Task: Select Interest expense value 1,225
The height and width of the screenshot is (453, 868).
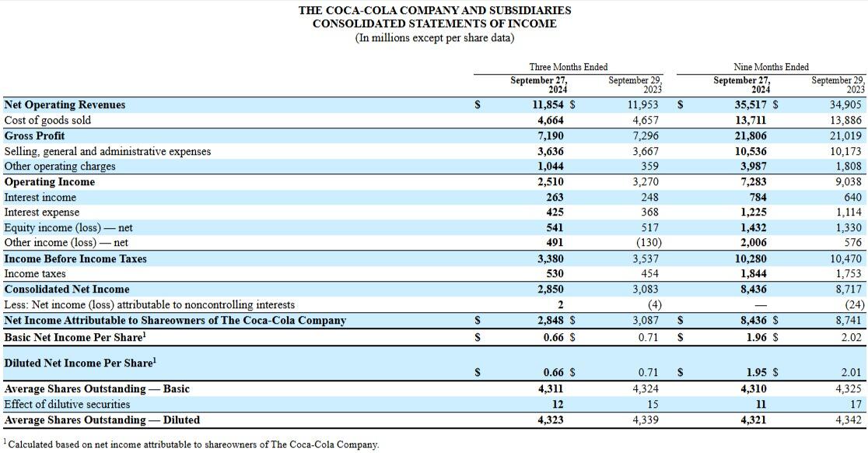Action: [754, 212]
